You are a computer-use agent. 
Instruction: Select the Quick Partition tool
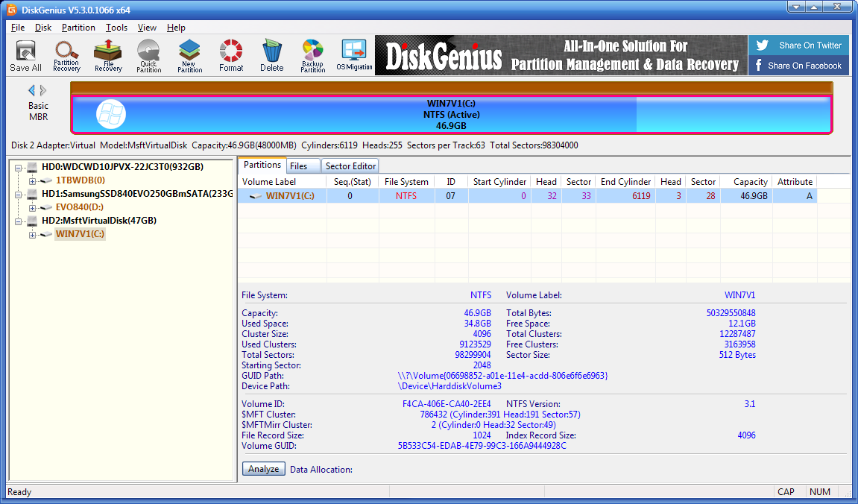tap(148, 55)
